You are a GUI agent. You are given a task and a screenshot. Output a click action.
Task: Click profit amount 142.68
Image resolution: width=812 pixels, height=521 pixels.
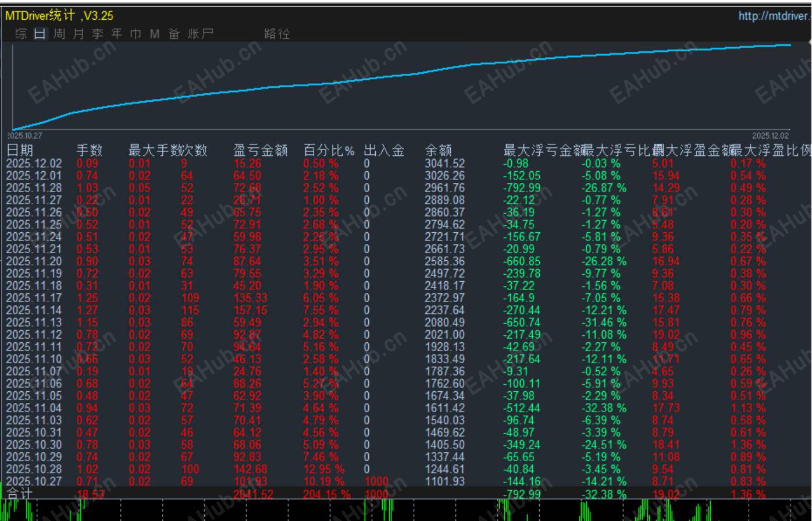click(x=250, y=469)
